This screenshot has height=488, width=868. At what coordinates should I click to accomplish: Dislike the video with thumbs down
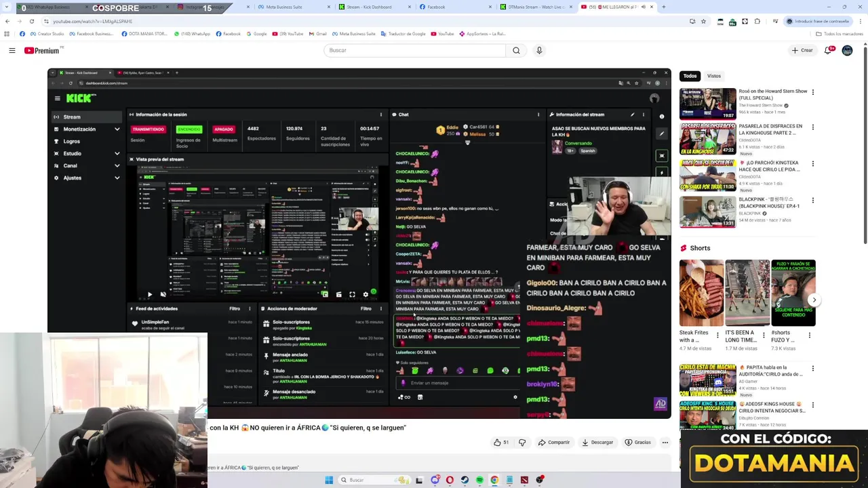(522, 443)
